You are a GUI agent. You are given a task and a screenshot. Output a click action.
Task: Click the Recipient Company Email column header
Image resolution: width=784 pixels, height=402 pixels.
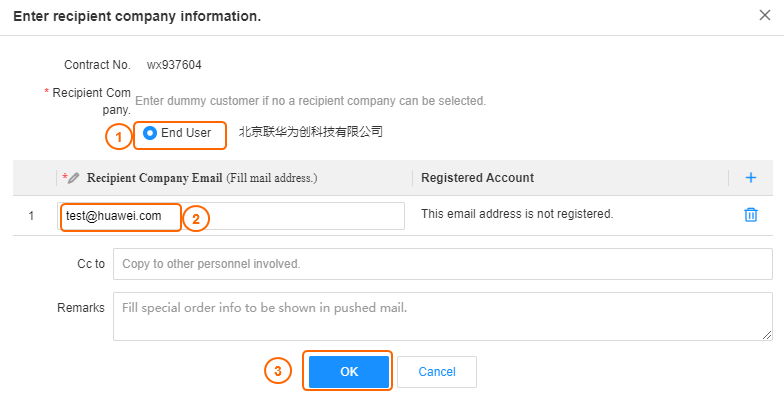[x=202, y=178]
